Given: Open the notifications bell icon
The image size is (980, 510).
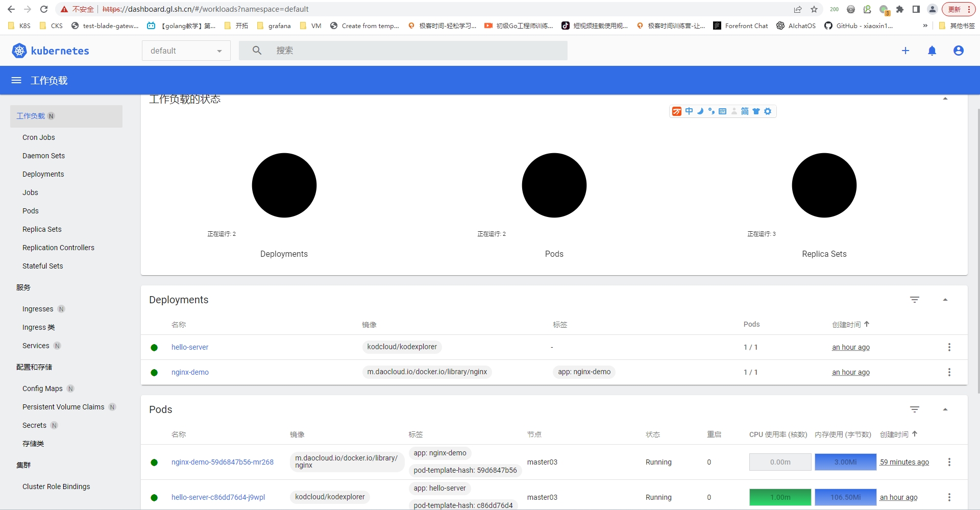Looking at the screenshot, I should pyautogui.click(x=932, y=51).
